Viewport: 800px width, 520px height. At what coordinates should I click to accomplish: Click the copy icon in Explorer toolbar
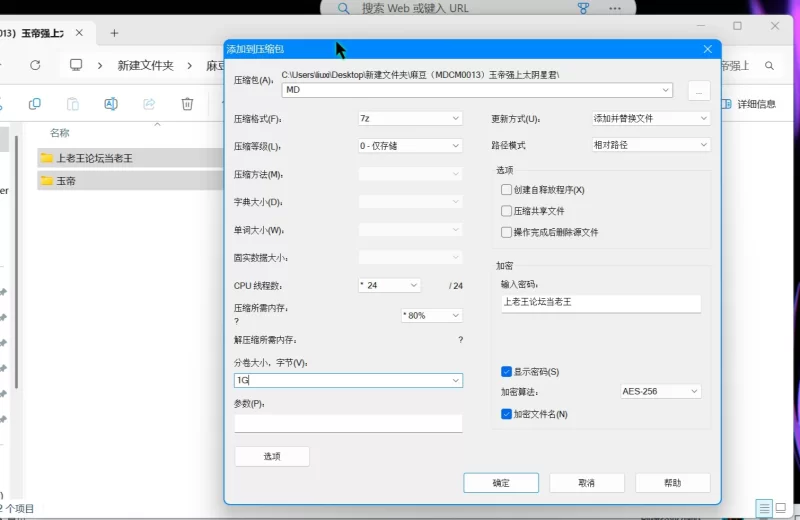coord(35,104)
